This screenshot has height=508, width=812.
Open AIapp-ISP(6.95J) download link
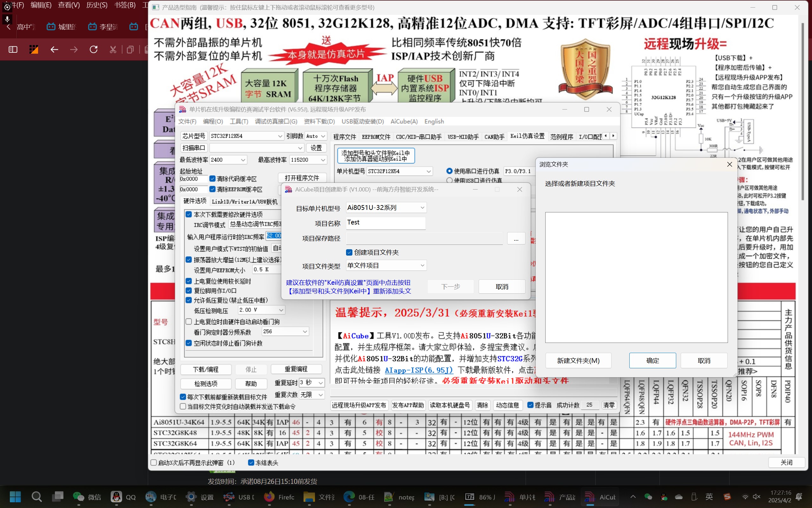(x=418, y=370)
